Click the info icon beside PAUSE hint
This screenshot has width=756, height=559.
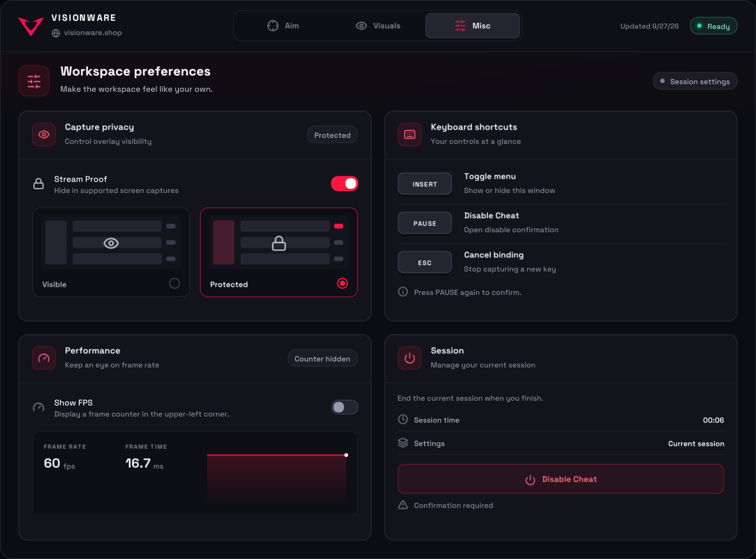(403, 292)
